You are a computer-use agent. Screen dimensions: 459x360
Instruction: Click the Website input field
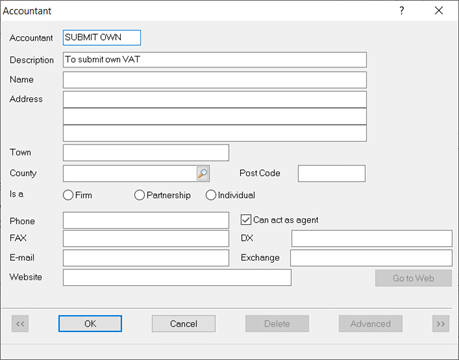177,277
